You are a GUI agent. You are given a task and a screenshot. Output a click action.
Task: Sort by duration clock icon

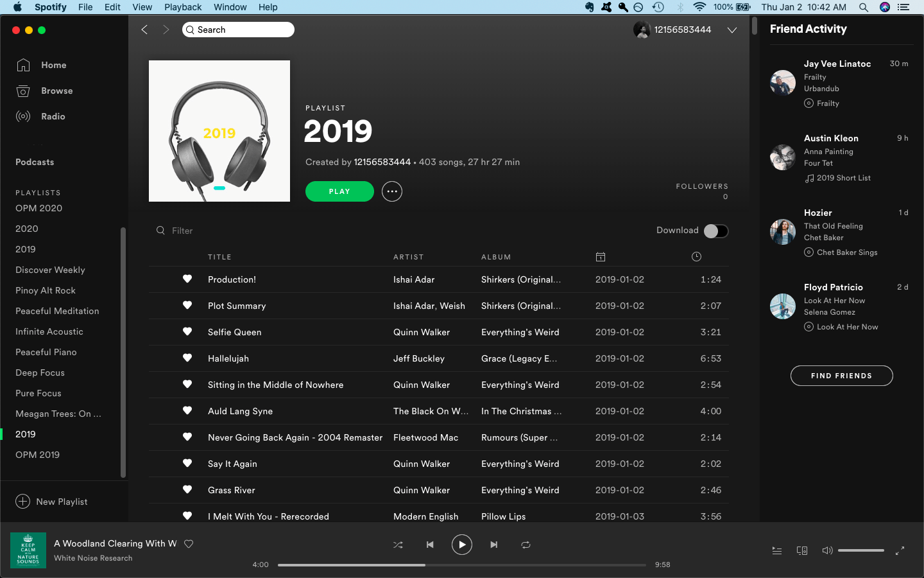[x=696, y=257]
